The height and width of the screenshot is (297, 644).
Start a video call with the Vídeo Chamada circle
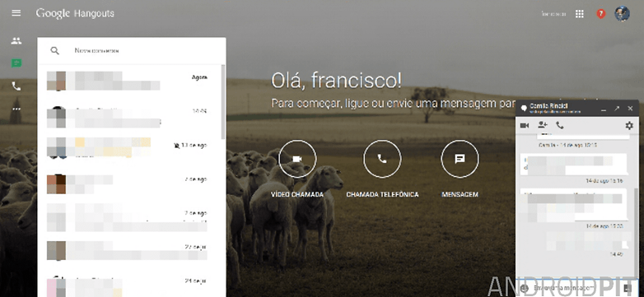pos(297,159)
